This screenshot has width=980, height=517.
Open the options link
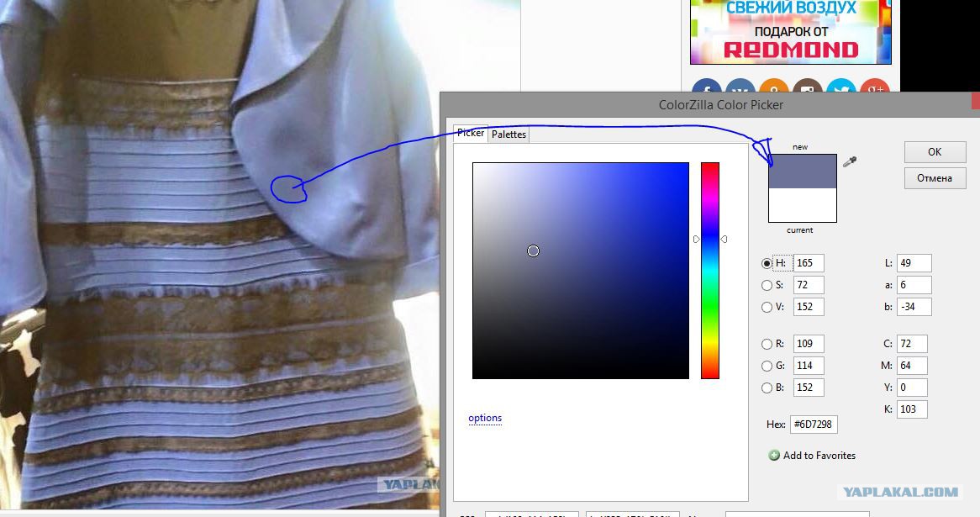(x=485, y=418)
